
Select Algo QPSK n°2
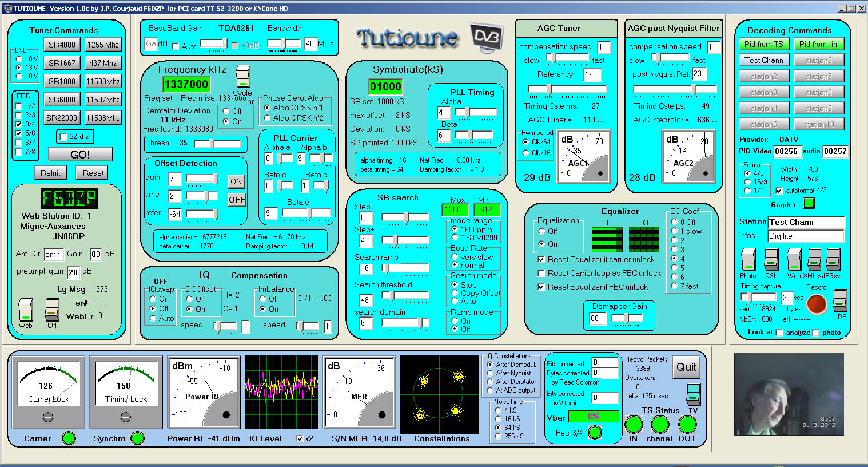(x=267, y=118)
